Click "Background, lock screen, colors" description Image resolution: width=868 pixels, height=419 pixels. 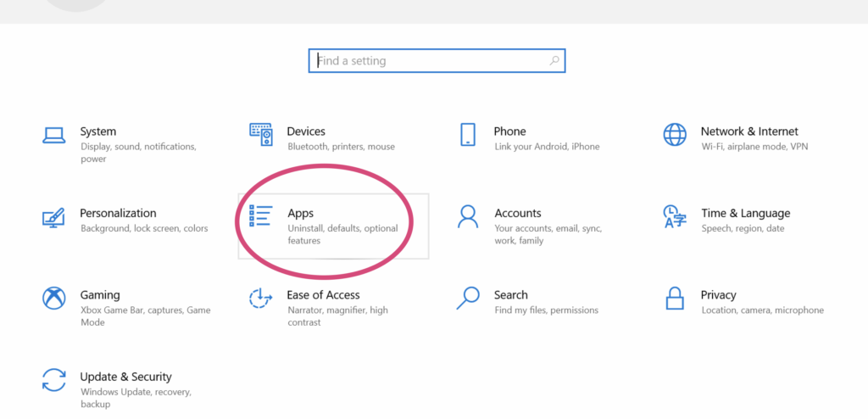click(144, 228)
